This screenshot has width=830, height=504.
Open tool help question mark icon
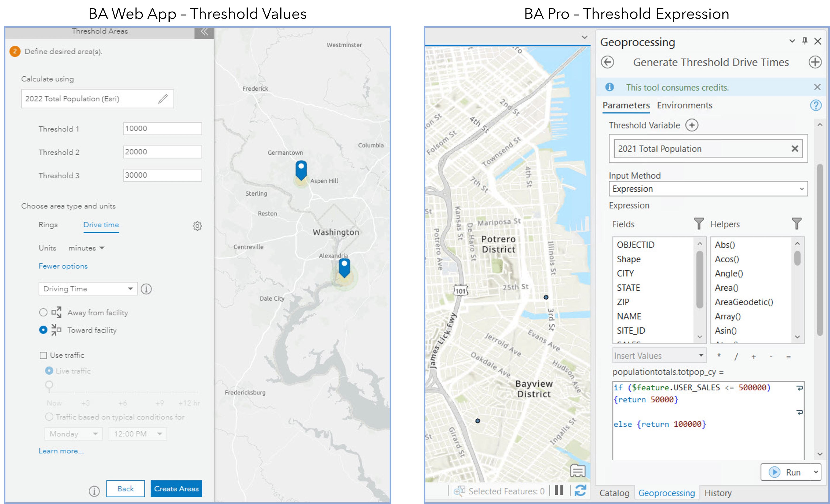[x=815, y=105]
